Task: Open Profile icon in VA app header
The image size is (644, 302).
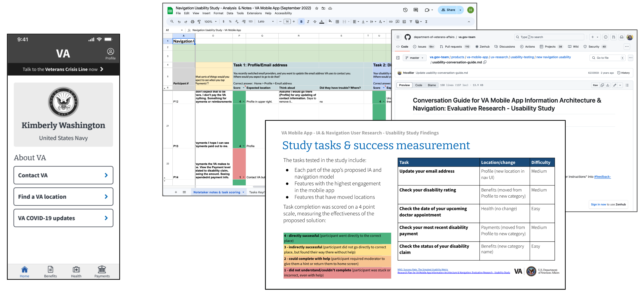Action: 110,54
